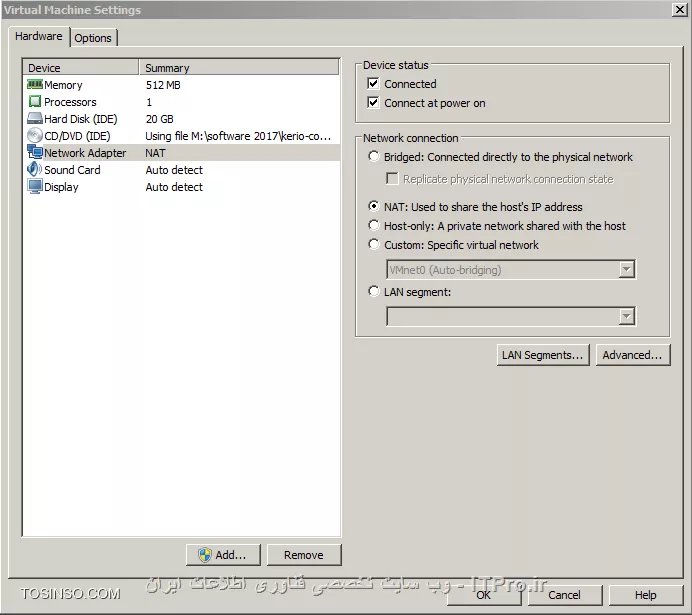692x615 pixels.
Task: Select the Processors chip icon
Action: (x=35, y=101)
